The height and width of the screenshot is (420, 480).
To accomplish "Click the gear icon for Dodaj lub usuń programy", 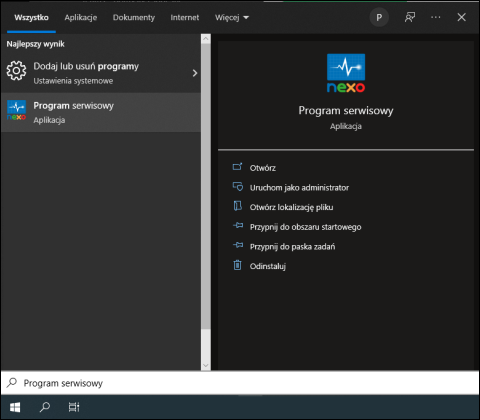I will (16, 70).
